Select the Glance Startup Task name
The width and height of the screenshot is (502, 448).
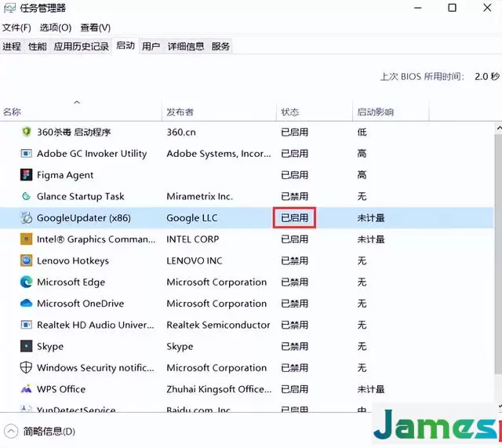pos(80,196)
